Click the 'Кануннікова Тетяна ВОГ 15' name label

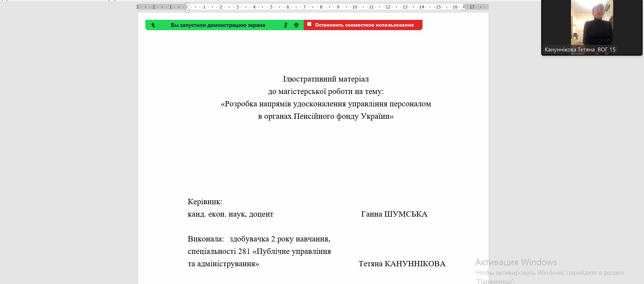(580, 50)
